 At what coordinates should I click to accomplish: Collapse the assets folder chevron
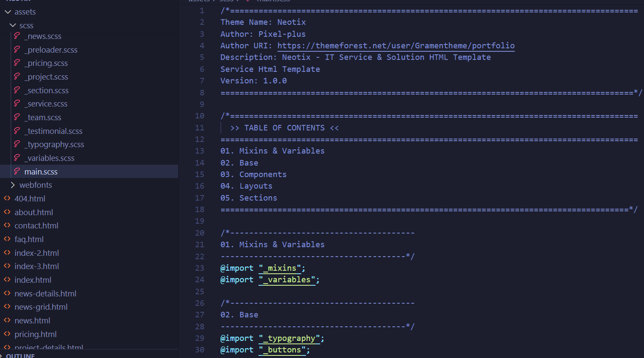[x=8, y=12]
